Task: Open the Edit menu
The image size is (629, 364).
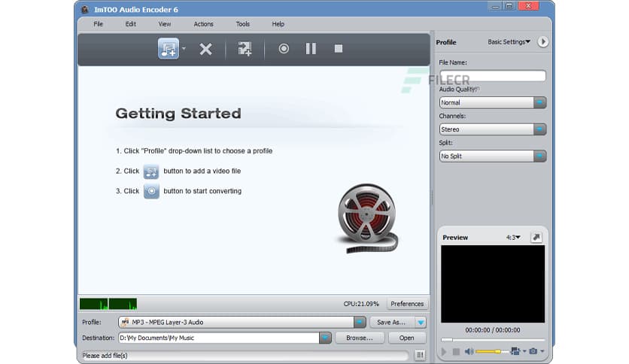Action: [130, 24]
